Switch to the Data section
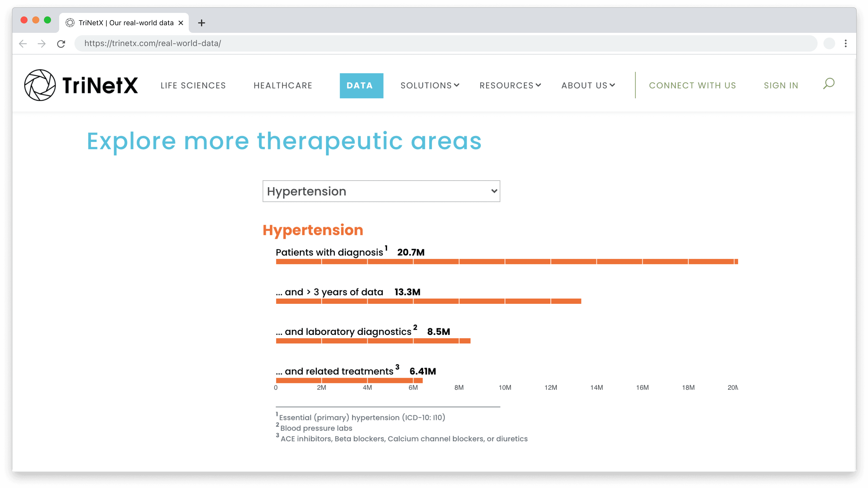The width and height of the screenshot is (868, 488). 361,85
